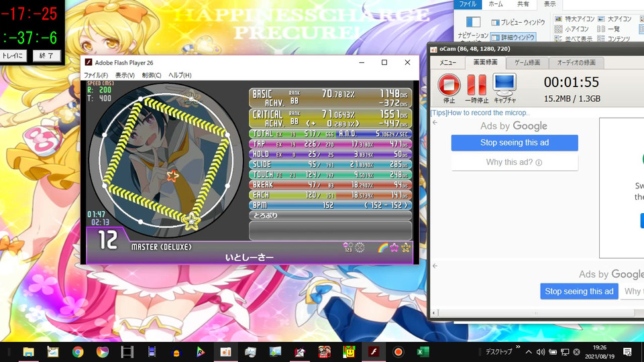
Task: Click the pink star icon in the game footer
Action: pos(394,247)
